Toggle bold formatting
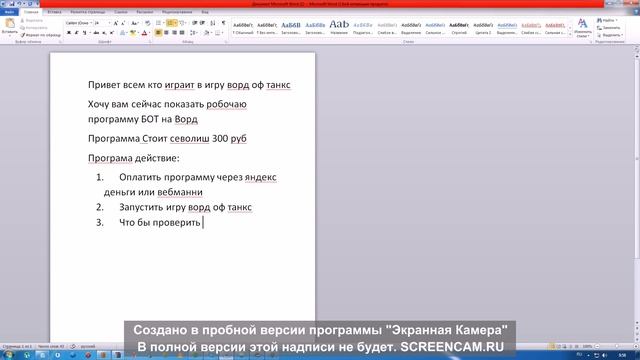 [x=69, y=33]
